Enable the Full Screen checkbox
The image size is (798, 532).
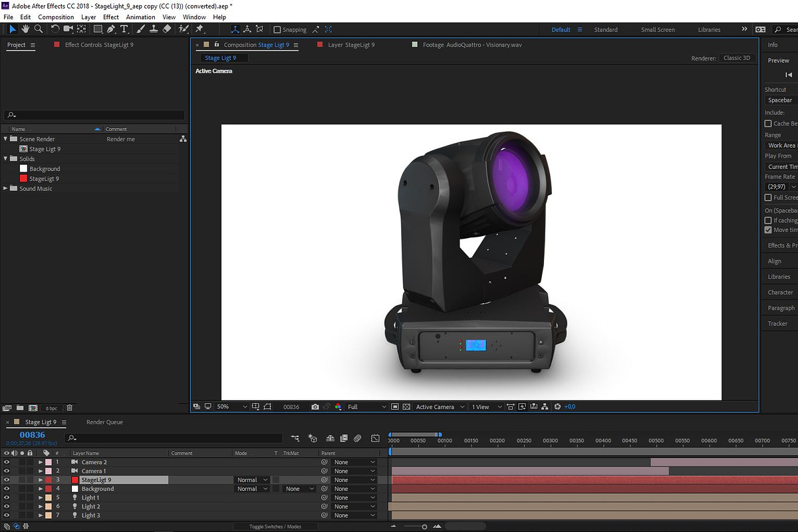[768, 198]
